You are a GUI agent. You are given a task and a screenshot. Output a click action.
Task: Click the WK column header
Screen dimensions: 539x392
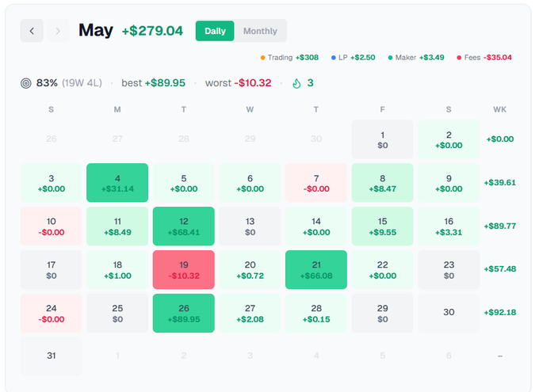(500, 109)
